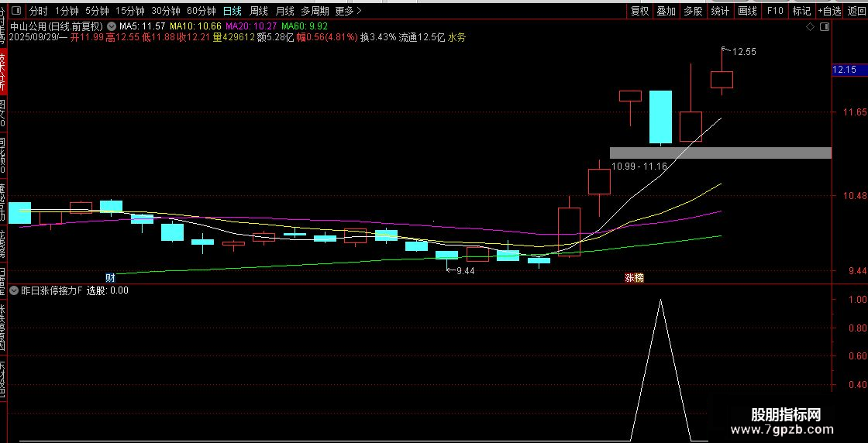Screen dimensions: 868x443
Task: Open the dropdown arrow beside 中山公用 title
Action: 112,26
